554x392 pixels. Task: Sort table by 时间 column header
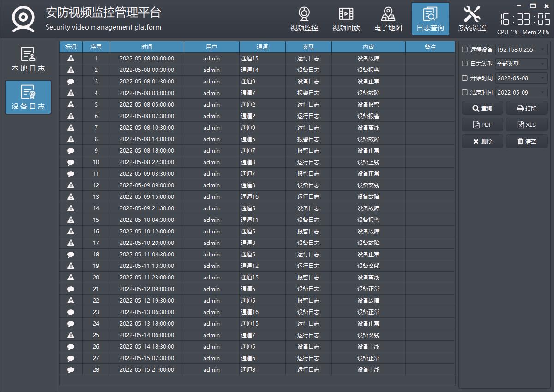pos(147,47)
